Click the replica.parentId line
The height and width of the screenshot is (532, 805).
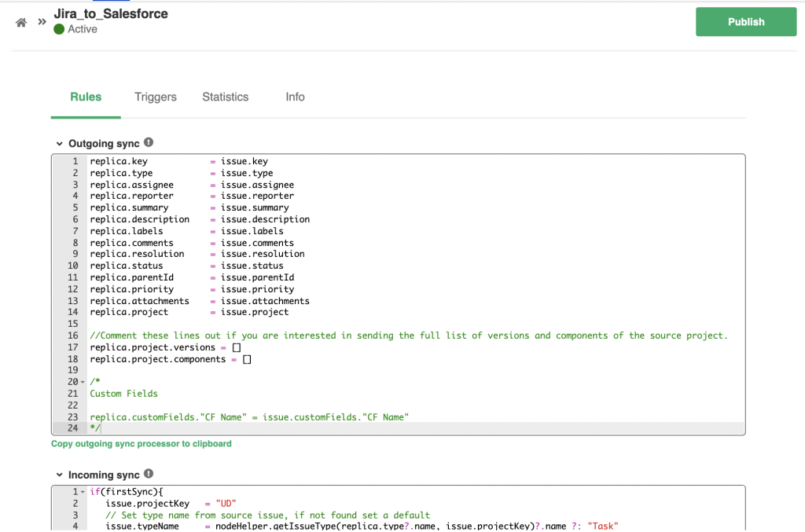pos(192,277)
